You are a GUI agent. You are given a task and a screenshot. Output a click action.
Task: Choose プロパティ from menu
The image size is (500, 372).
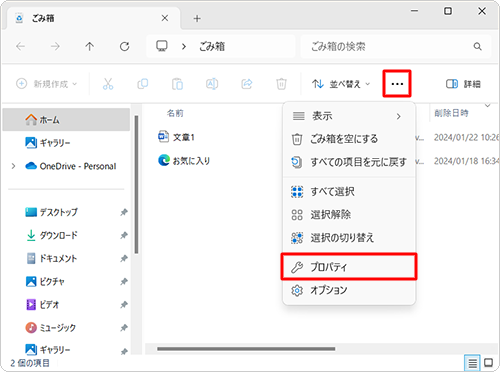tap(349, 267)
